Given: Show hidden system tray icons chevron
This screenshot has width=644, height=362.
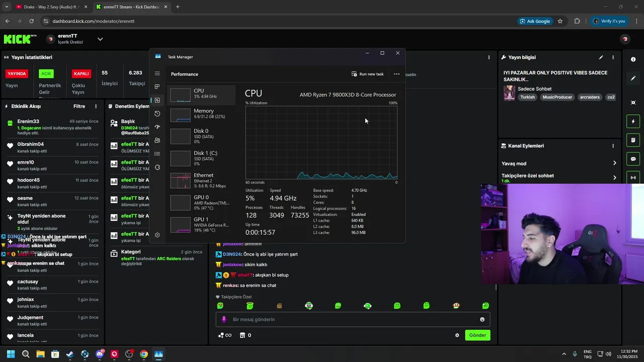Looking at the screenshot, I should (563, 354).
